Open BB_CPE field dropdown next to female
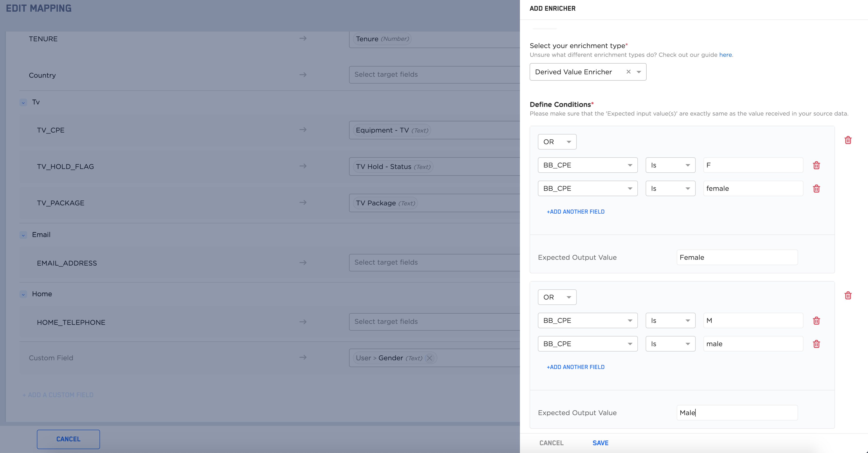This screenshot has height=453, width=868. (x=587, y=188)
